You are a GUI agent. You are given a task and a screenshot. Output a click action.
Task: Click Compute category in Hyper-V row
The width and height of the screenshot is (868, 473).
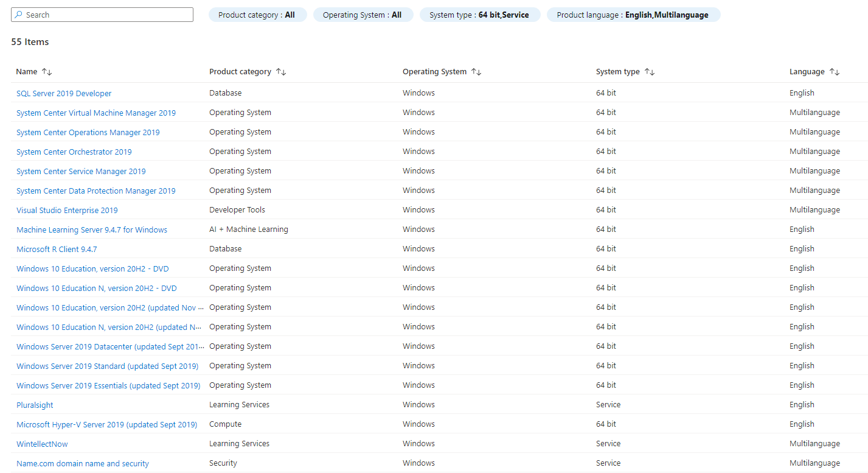pos(225,424)
